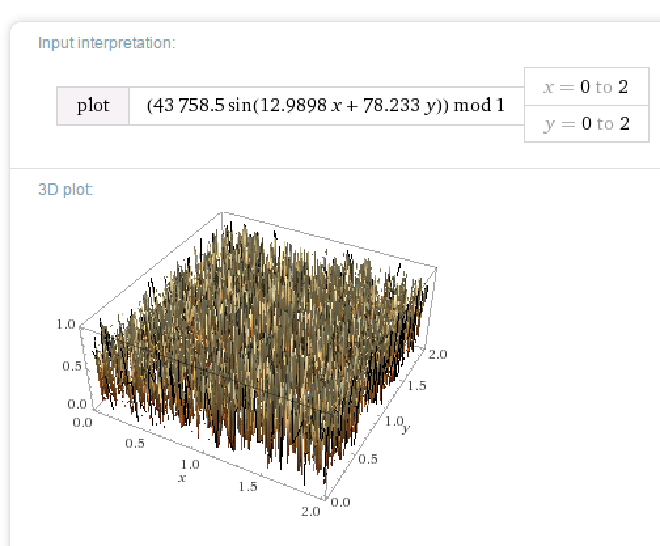This screenshot has height=546, width=660.
Task: Click "mod 1" at the end of the formula
Action: [479, 105]
